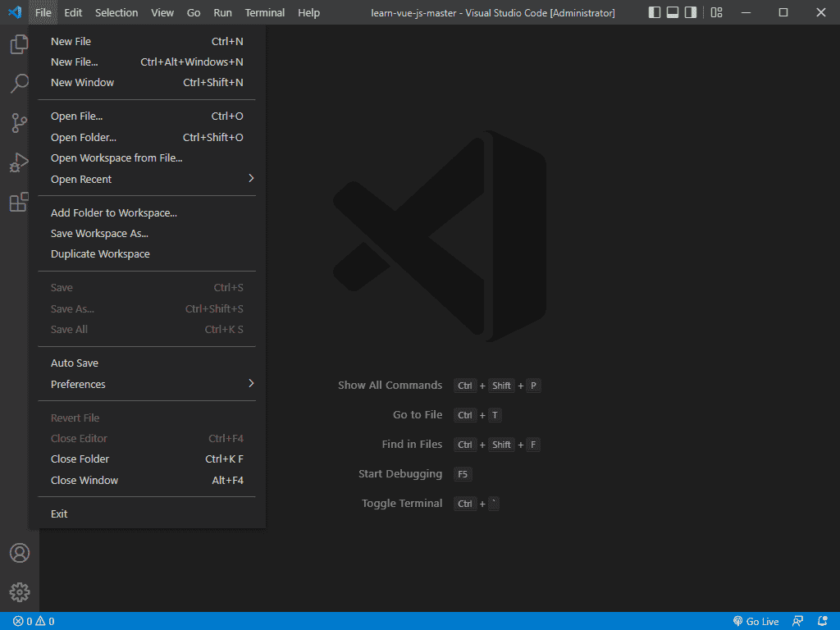The height and width of the screenshot is (630, 840).
Task: Choose Open File... from File menu
Action: click(147, 116)
